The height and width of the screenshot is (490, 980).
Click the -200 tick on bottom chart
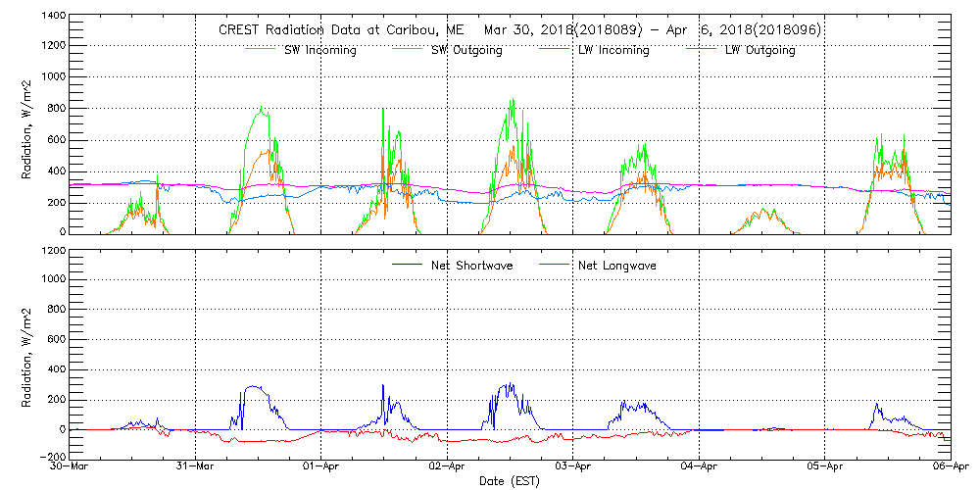pyautogui.click(x=51, y=458)
